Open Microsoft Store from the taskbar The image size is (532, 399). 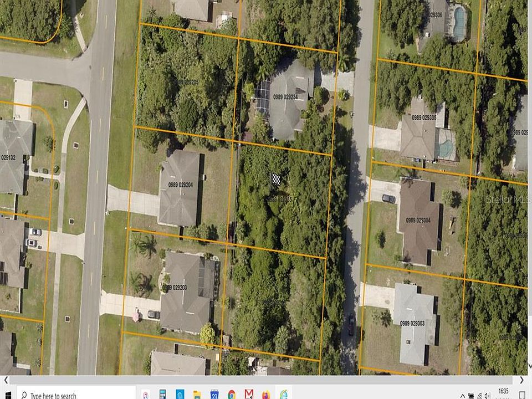tap(180, 395)
